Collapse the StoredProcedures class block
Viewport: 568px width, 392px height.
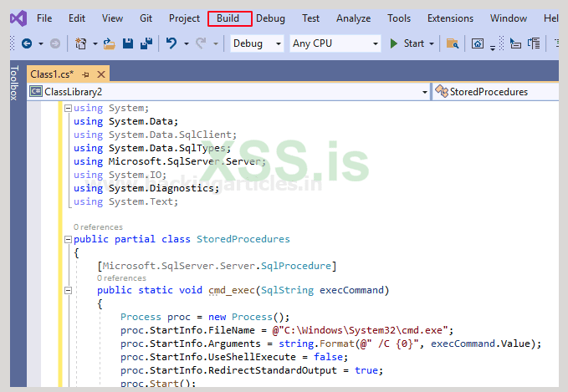coord(68,239)
